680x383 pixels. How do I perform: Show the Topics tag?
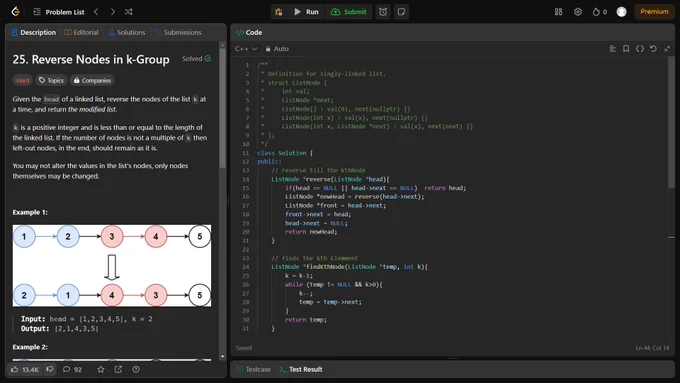(x=51, y=80)
